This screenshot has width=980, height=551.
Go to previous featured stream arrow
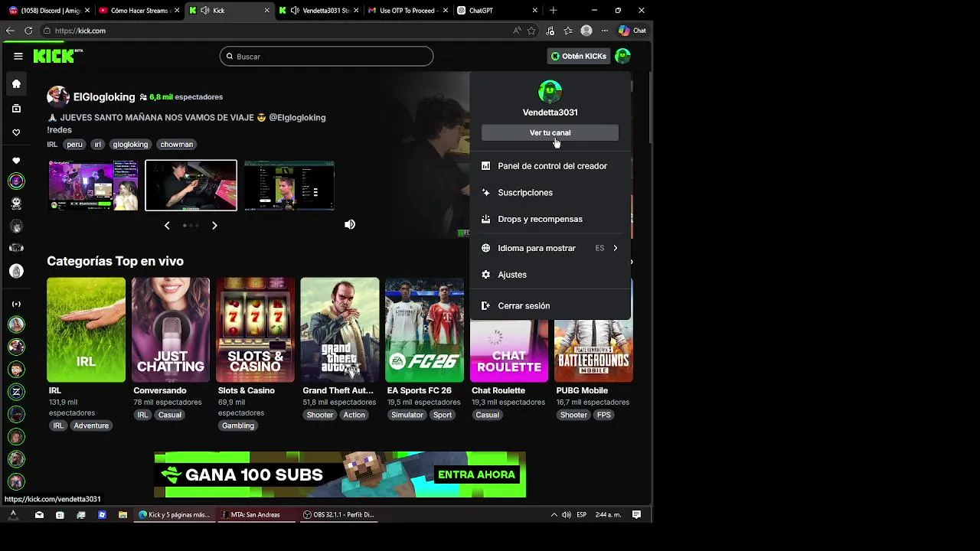click(167, 225)
